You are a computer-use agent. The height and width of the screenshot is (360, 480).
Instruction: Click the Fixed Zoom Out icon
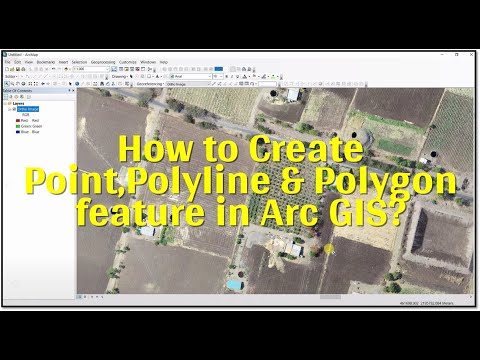(x=36, y=84)
